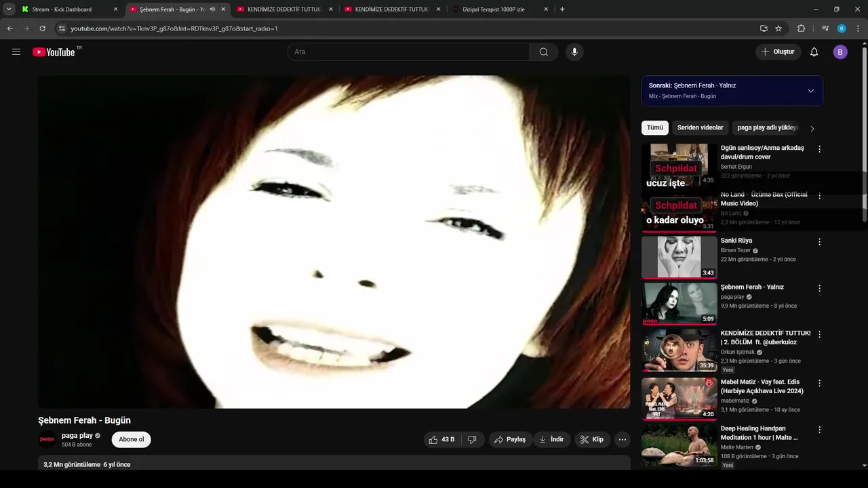868x488 pixels.
Task: Click the YouTube page vertical scrollbar
Action: [864, 136]
